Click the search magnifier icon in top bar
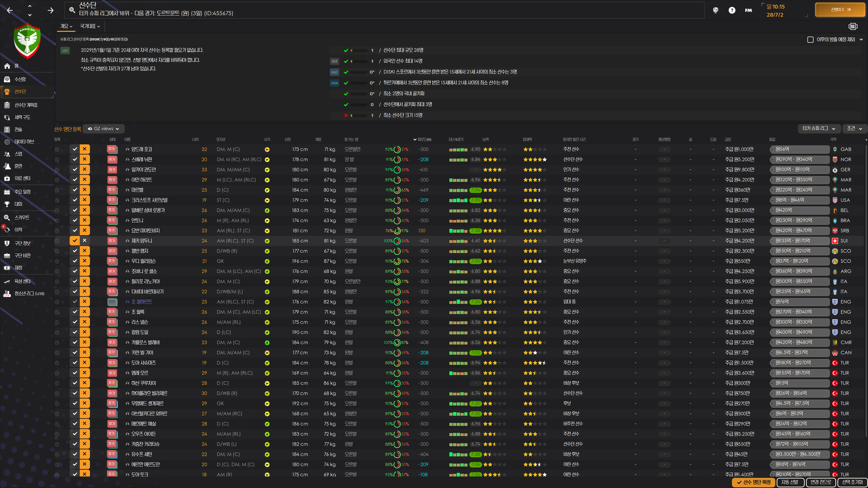Image resolution: width=868 pixels, height=488 pixels. click(x=72, y=10)
